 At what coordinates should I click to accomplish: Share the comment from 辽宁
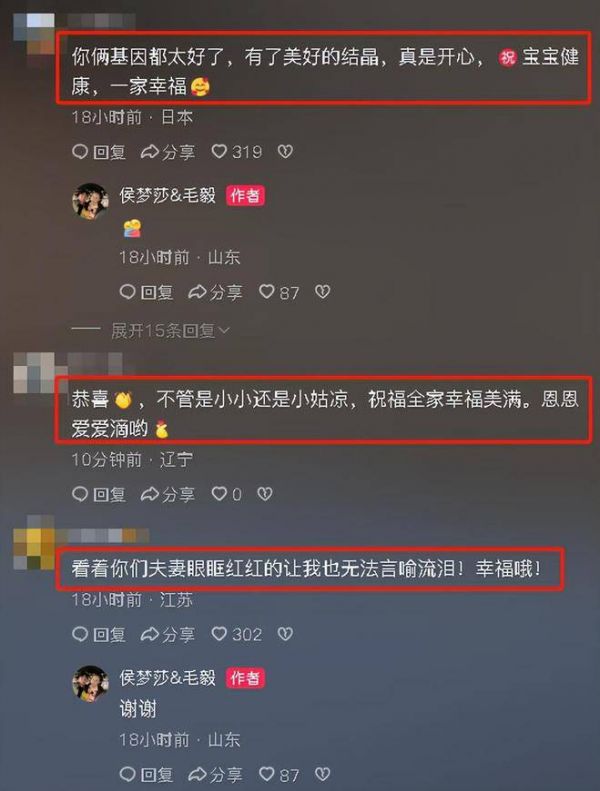[x=168, y=493]
